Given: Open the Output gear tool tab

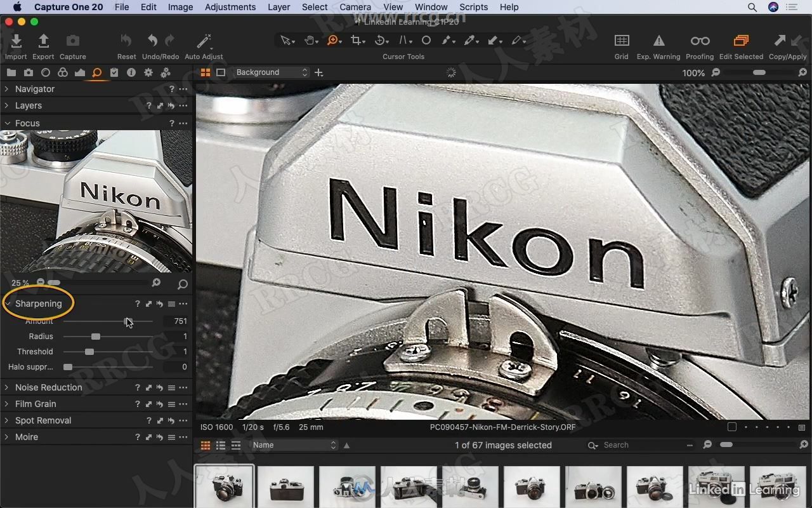Looking at the screenshot, I should click(x=148, y=73).
